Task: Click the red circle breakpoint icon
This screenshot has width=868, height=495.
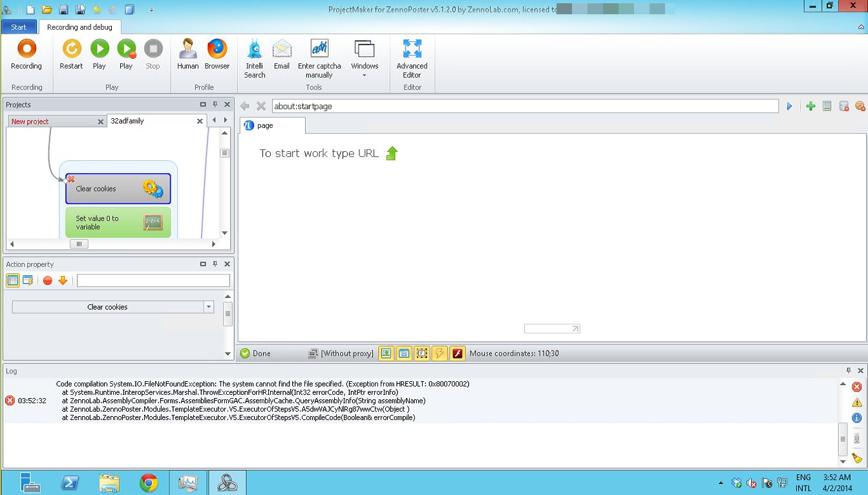Action: [x=47, y=280]
